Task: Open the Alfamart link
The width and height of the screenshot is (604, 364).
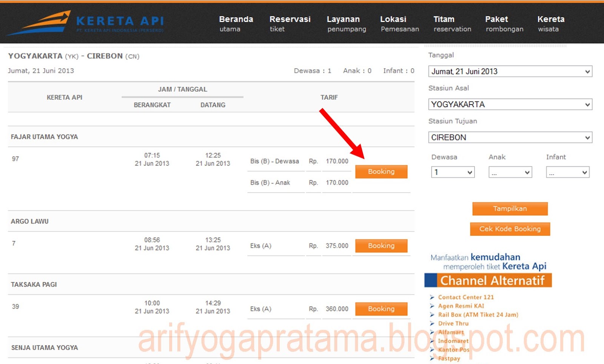Action: (451, 332)
